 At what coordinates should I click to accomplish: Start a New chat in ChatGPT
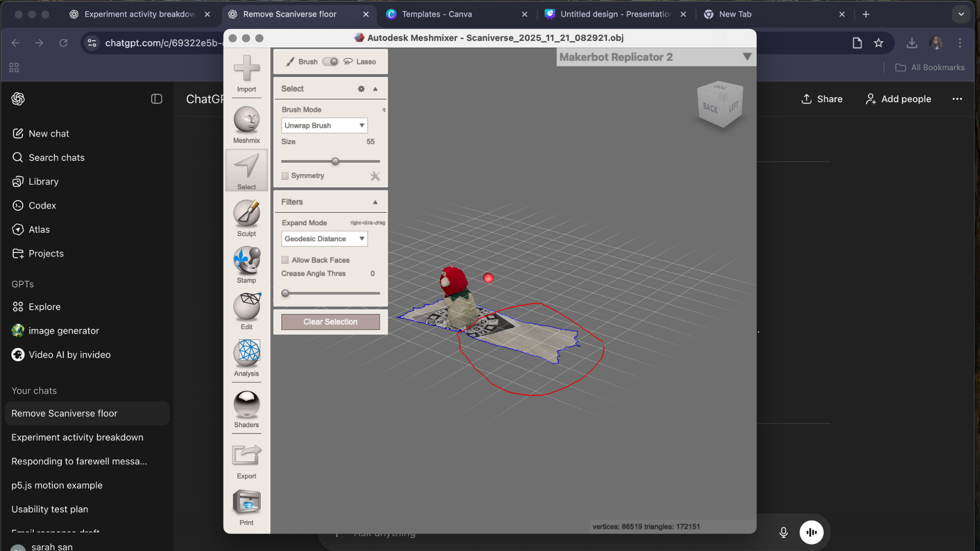(48, 133)
